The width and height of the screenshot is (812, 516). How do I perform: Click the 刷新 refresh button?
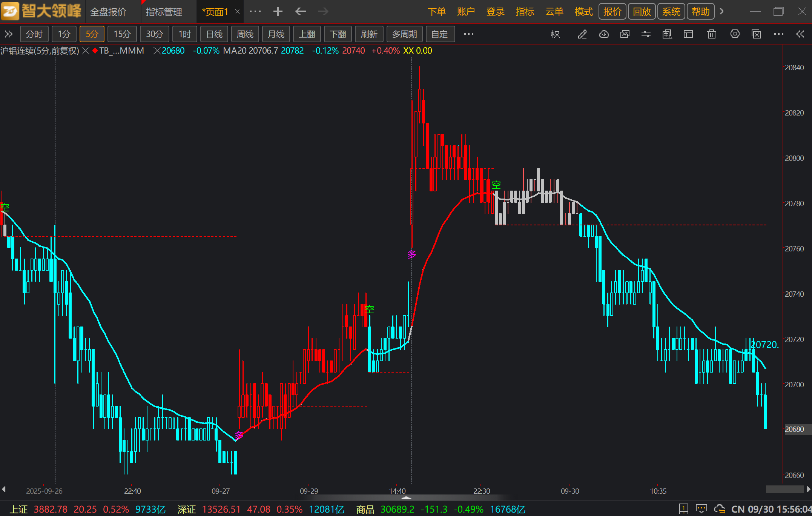pos(369,34)
